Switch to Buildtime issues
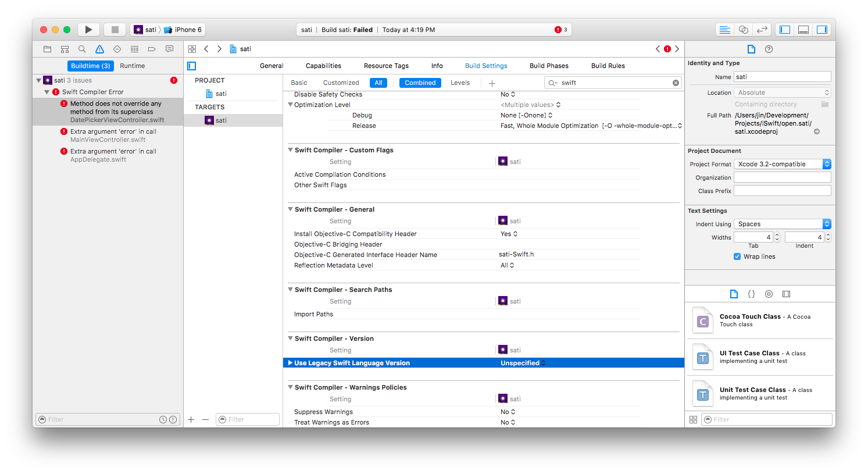The width and height of the screenshot is (868, 474). point(91,66)
